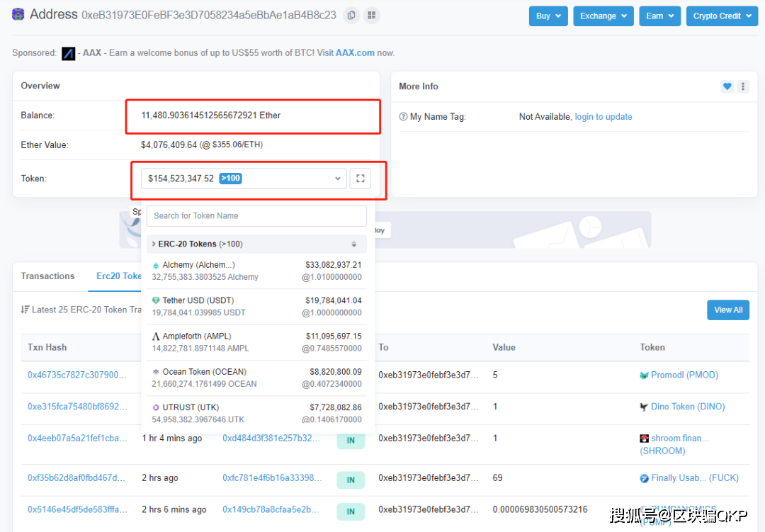The image size is (765, 532).
Task: Click the Ether Value $4,076,409.64 text
Action: (x=202, y=145)
